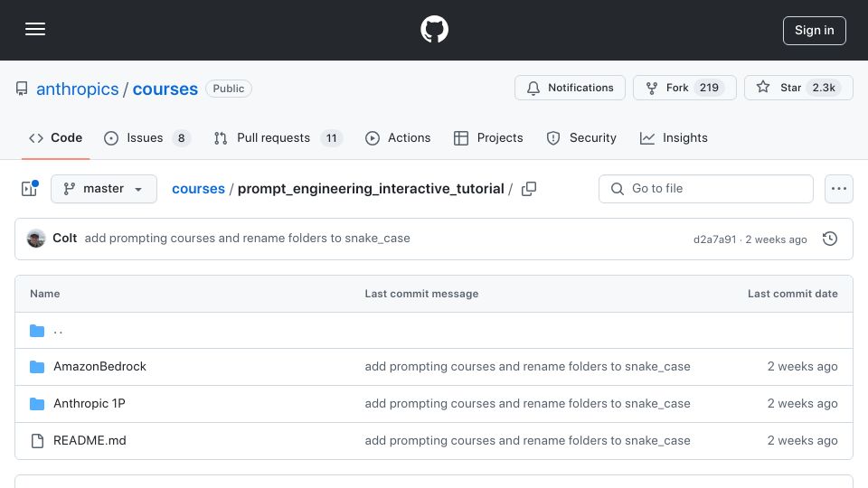The width and height of the screenshot is (868, 488).
Task: Open the Pull requests tab
Action: (278, 137)
